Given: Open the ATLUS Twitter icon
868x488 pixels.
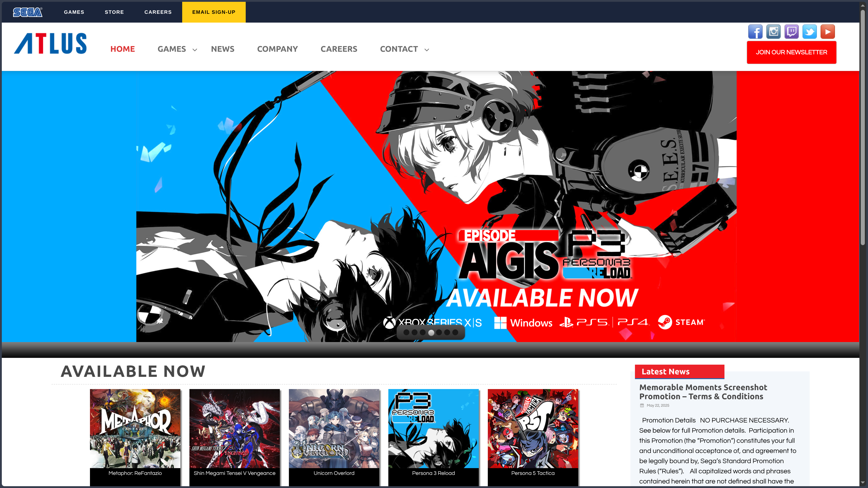Looking at the screenshot, I should click(809, 32).
